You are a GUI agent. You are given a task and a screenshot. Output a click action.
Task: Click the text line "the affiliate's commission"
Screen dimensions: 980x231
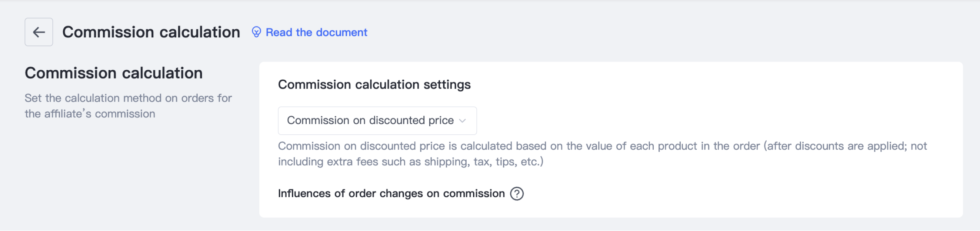pos(90,114)
